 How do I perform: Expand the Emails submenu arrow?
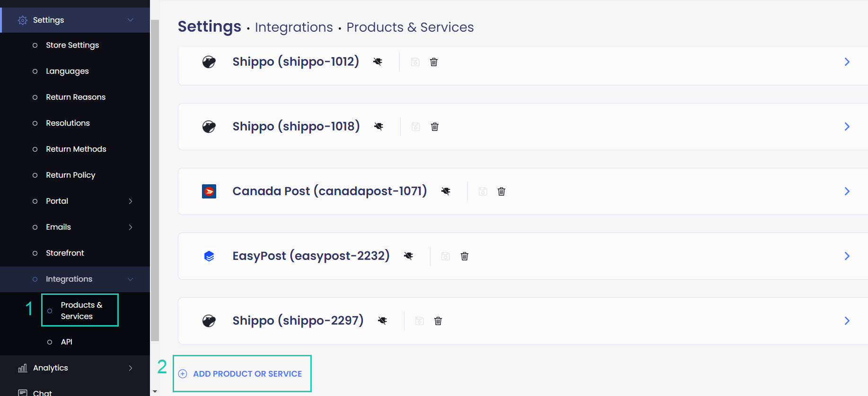tap(131, 227)
